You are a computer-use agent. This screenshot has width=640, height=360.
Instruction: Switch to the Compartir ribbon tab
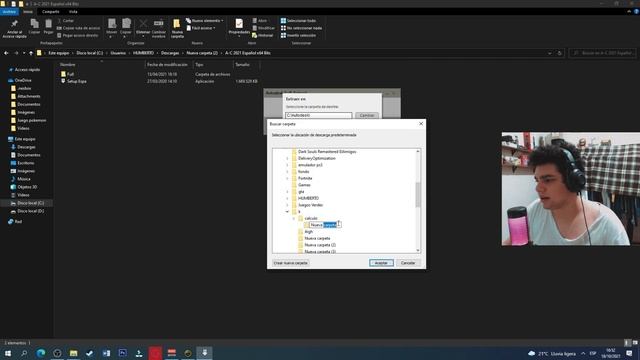pos(51,12)
